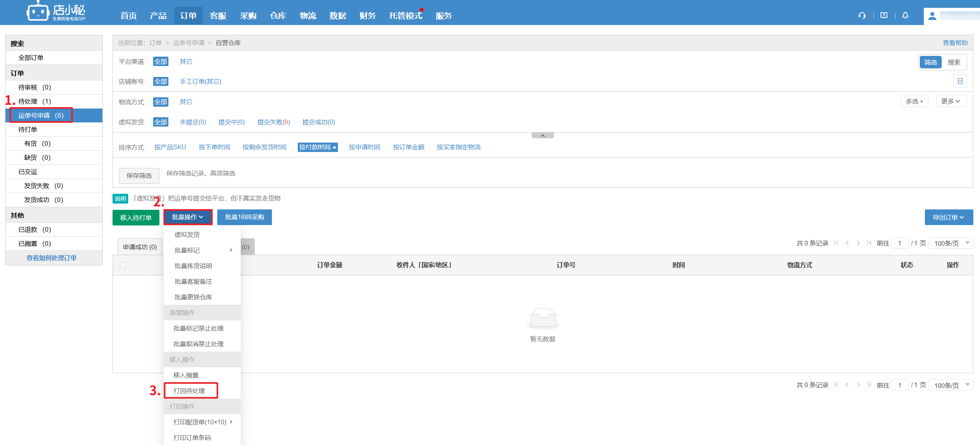Click the 店小秘 robot logo
Image resolution: width=980 pixels, height=445 pixels.
[x=38, y=12]
